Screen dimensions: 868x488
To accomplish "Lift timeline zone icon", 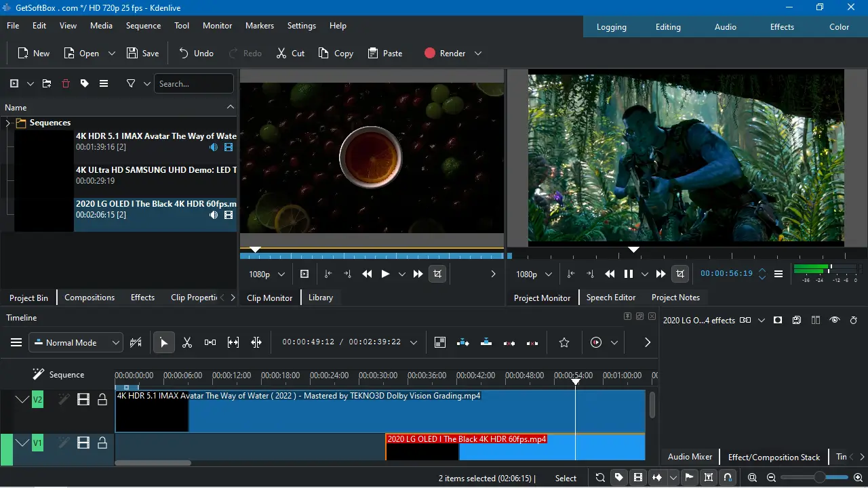I will point(532,342).
